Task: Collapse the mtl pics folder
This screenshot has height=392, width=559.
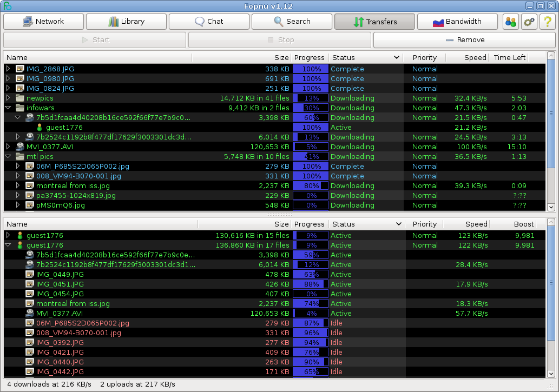Action: (8, 157)
